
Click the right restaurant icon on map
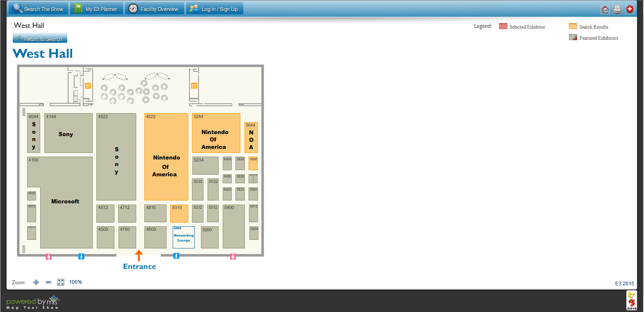point(194,86)
